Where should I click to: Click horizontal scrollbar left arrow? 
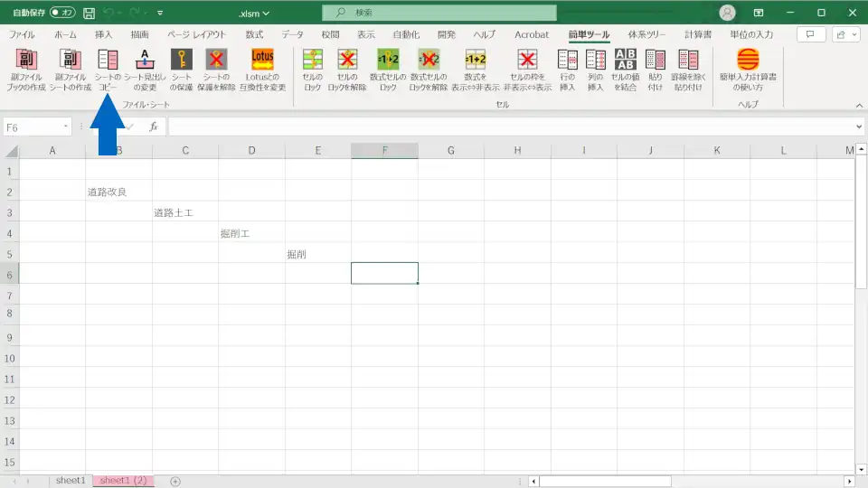[x=533, y=482]
